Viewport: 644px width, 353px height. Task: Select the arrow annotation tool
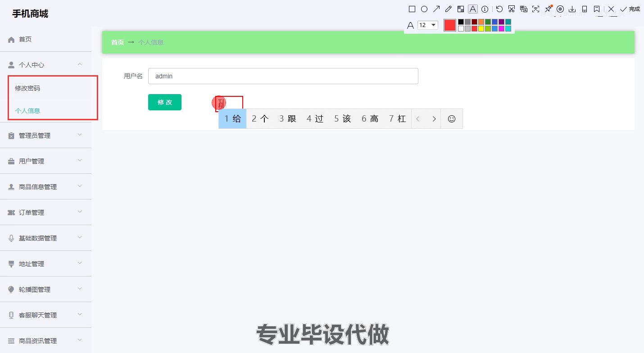click(x=436, y=9)
